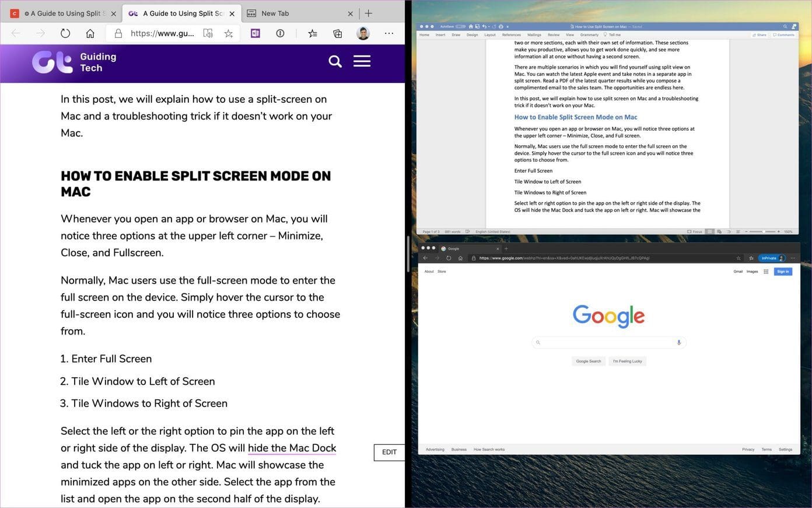The height and width of the screenshot is (508, 812).
Task: Click the Share button in Word
Action: click(759, 35)
